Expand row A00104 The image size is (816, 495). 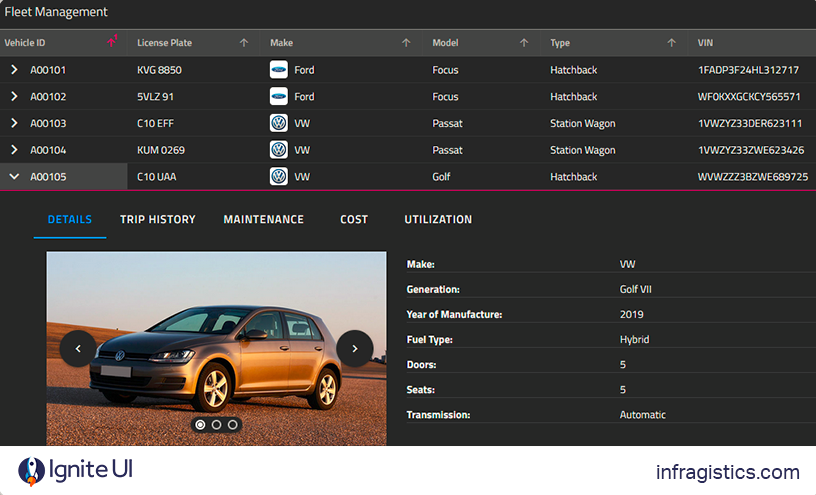(x=14, y=150)
